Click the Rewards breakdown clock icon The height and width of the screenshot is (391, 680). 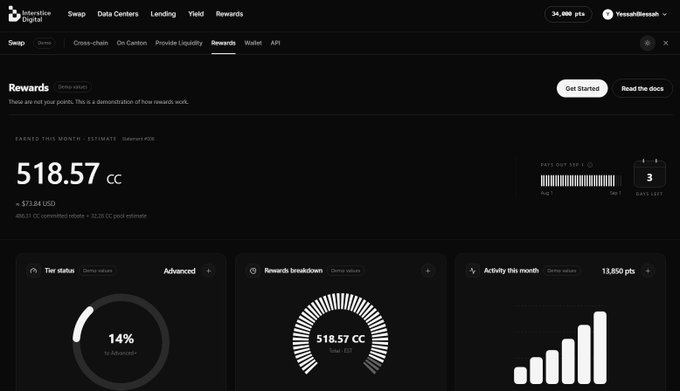coord(253,270)
